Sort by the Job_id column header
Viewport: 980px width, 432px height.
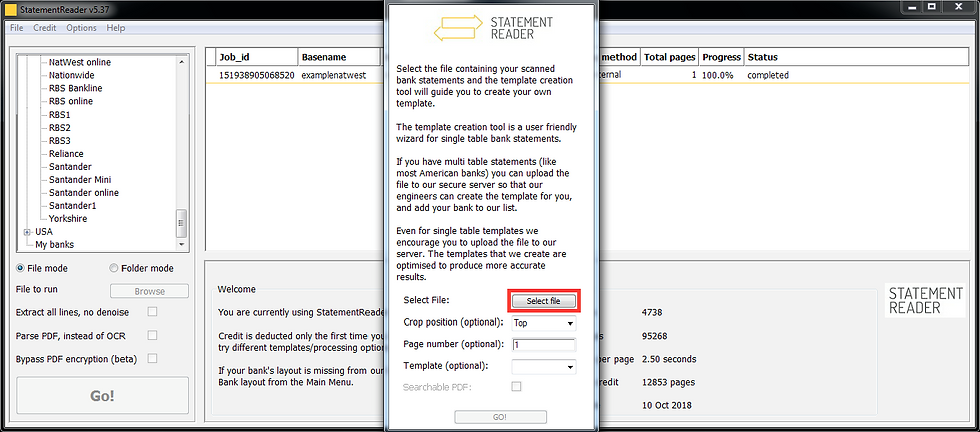click(x=257, y=57)
